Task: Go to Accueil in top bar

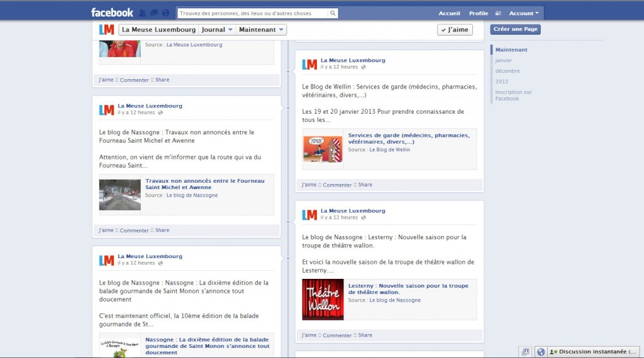Action: click(x=449, y=13)
